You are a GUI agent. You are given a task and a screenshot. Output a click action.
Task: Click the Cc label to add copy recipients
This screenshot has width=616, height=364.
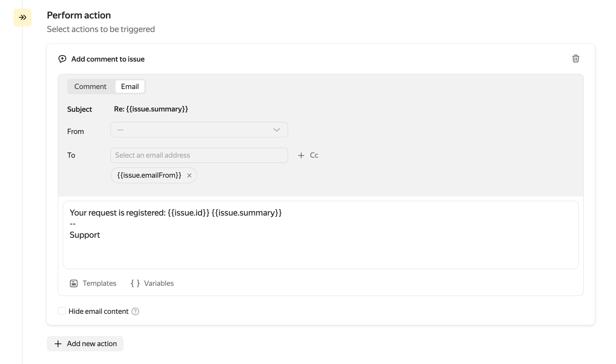coord(314,155)
